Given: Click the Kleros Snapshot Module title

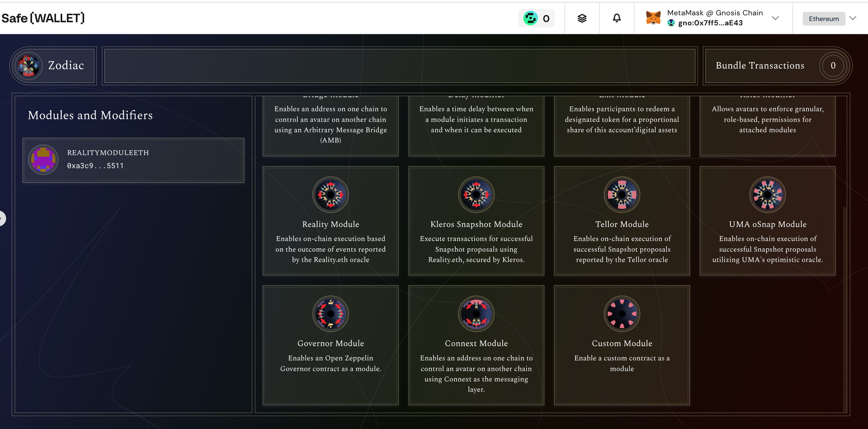Looking at the screenshot, I should 476,224.
